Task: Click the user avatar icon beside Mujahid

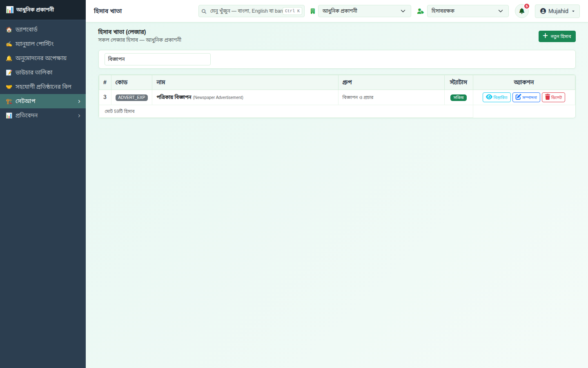Action: coord(543,11)
